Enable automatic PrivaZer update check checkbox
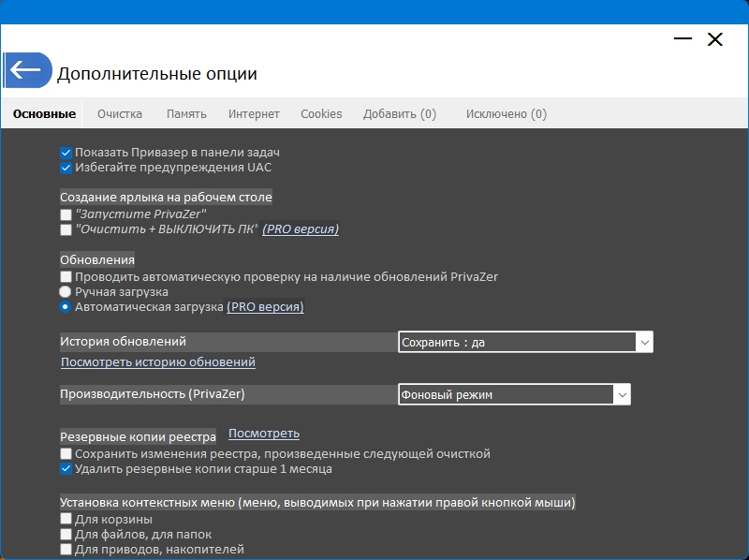 66,276
